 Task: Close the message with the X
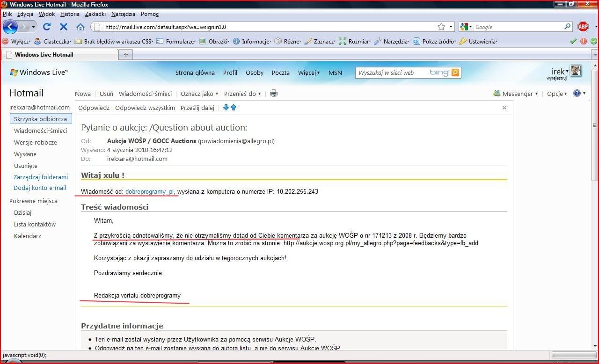click(504, 108)
